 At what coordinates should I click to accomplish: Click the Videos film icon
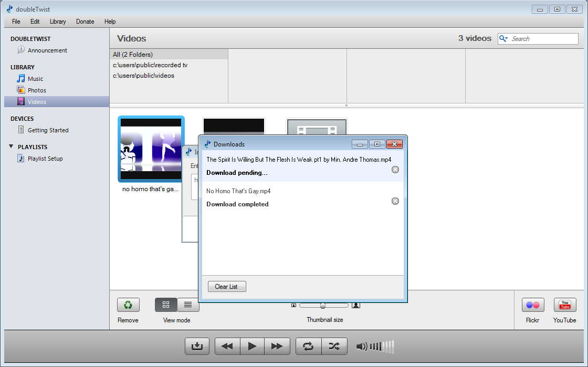click(x=21, y=101)
